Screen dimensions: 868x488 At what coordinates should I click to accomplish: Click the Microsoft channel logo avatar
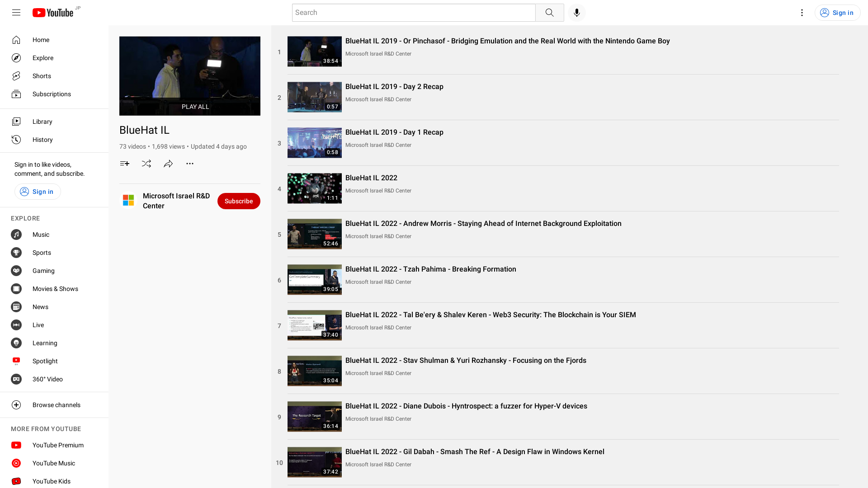coord(128,200)
